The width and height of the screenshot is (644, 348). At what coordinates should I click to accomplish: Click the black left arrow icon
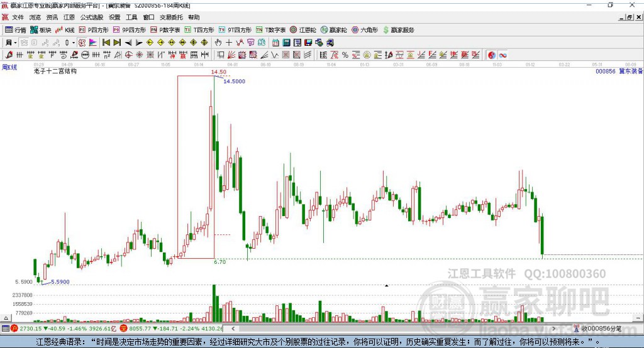point(128,43)
